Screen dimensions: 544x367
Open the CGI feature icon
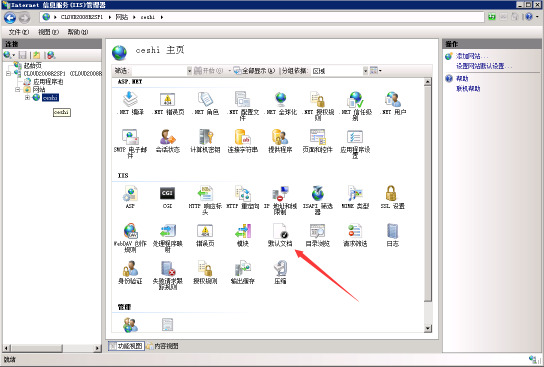pyautogui.click(x=167, y=197)
